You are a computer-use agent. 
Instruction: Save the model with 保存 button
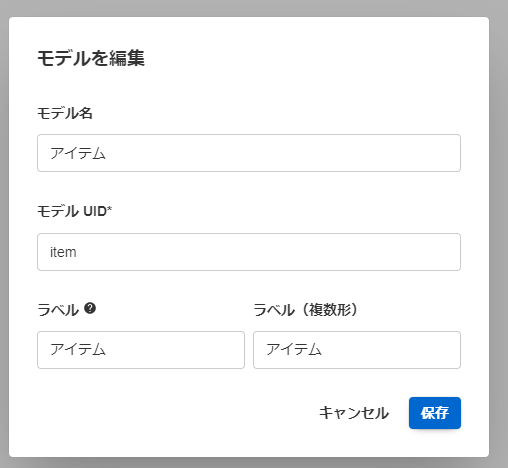point(435,413)
